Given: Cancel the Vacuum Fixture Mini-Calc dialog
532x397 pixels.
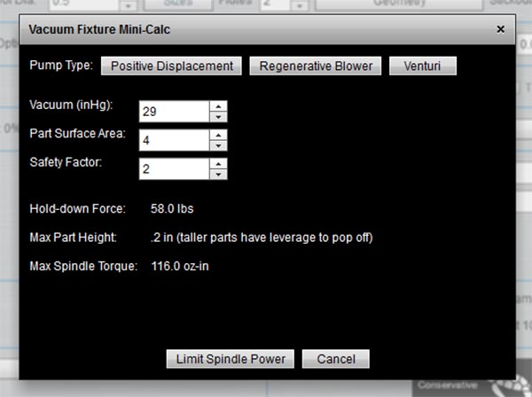Looking at the screenshot, I should tap(336, 359).
